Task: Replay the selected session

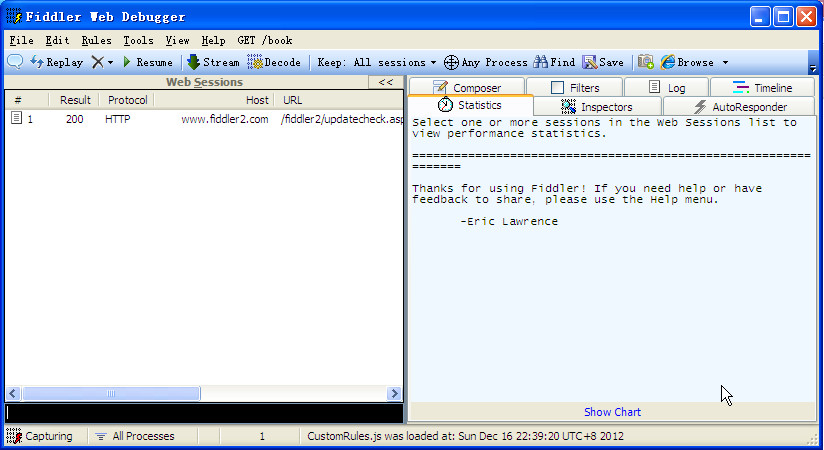Action: click(57, 62)
